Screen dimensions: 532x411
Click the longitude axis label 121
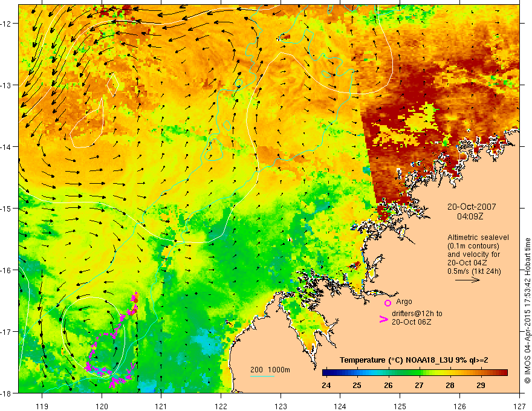tap(161, 406)
